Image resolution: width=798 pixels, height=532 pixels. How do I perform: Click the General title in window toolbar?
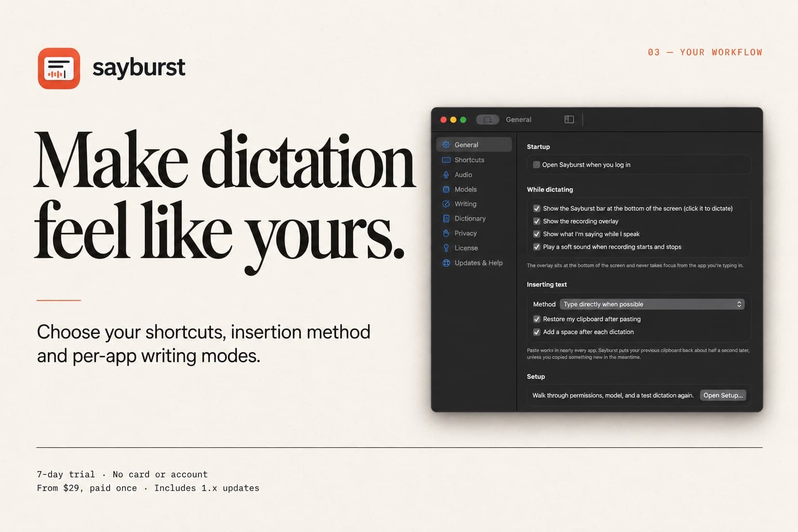518,119
